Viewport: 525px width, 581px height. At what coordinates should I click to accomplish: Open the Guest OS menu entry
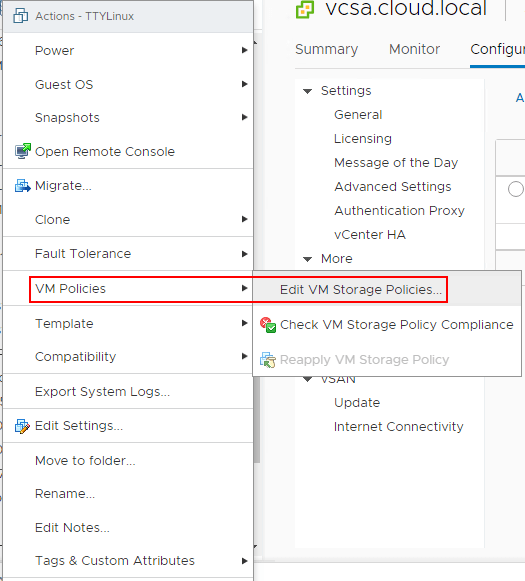click(x=128, y=84)
